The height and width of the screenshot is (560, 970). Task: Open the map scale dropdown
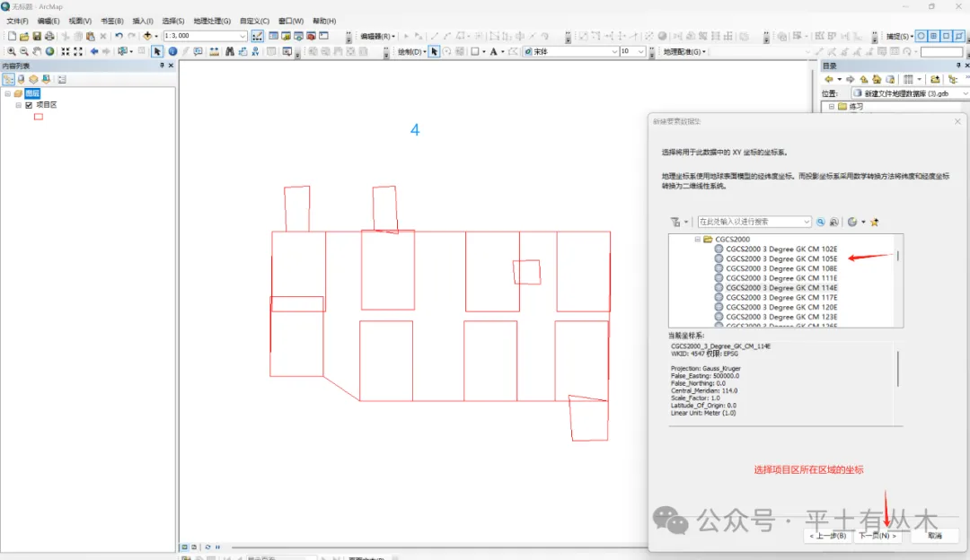(242, 37)
